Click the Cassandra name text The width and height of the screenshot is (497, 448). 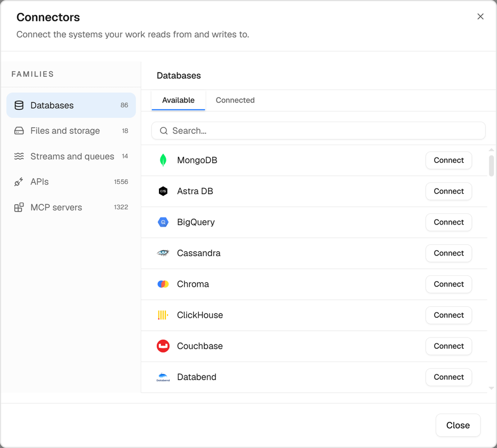pyautogui.click(x=199, y=253)
